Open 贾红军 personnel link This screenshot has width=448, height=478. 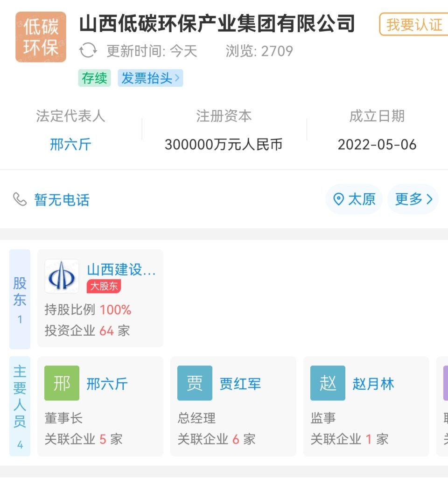240,384
